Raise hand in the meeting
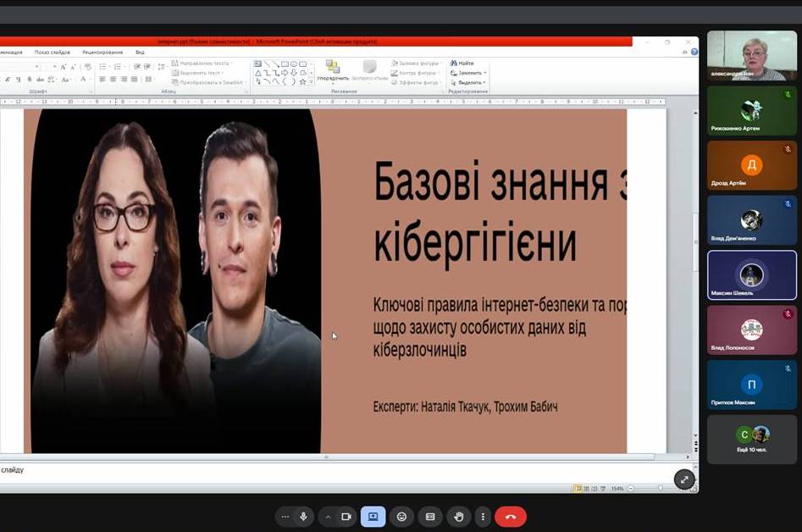The image size is (802, 532). [459, 517]
